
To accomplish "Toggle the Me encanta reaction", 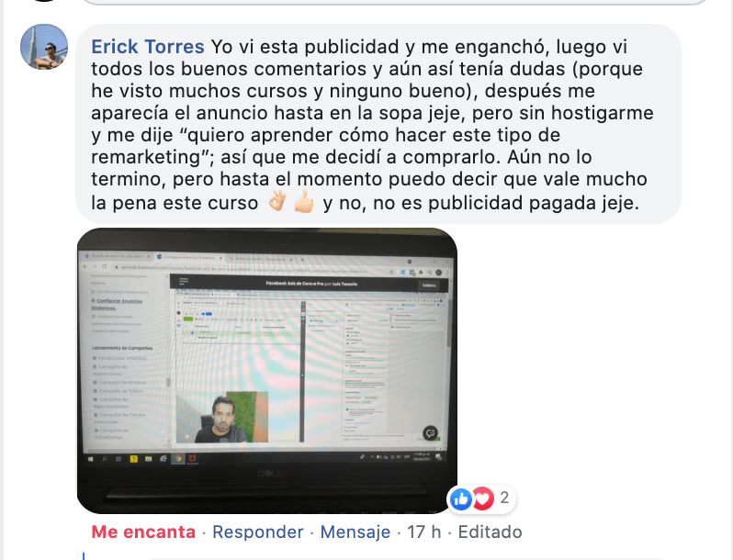I will pos(143,532).
